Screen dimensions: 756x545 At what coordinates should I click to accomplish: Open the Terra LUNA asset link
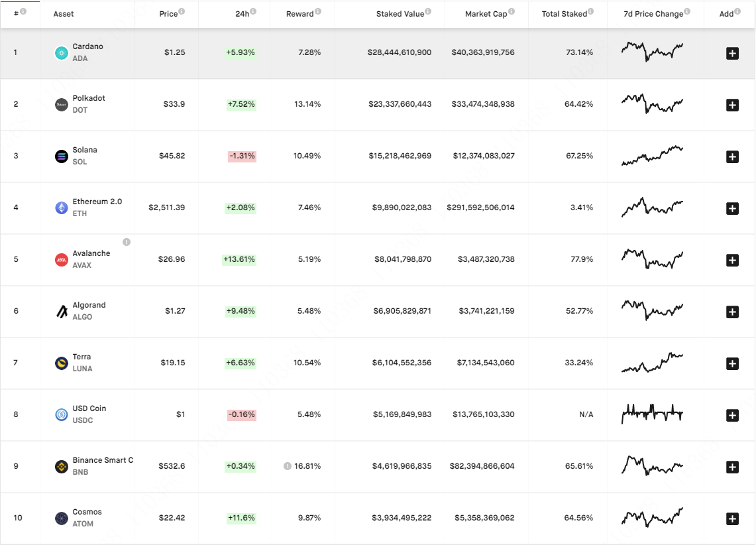coord(82,363)
